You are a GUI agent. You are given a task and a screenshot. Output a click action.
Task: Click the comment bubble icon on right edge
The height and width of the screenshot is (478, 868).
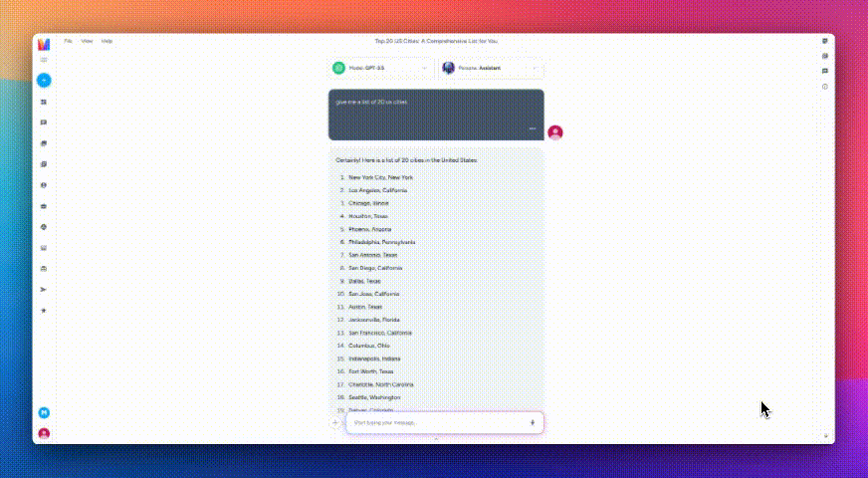tap(825, 72)
